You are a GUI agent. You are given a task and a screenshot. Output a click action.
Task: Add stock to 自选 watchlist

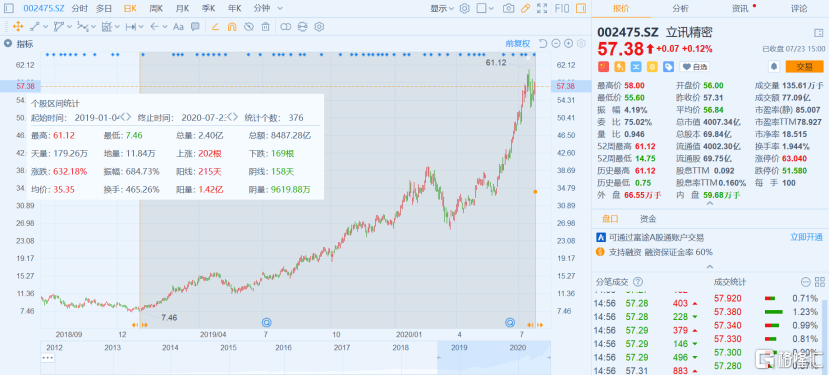tap(694, 67)
